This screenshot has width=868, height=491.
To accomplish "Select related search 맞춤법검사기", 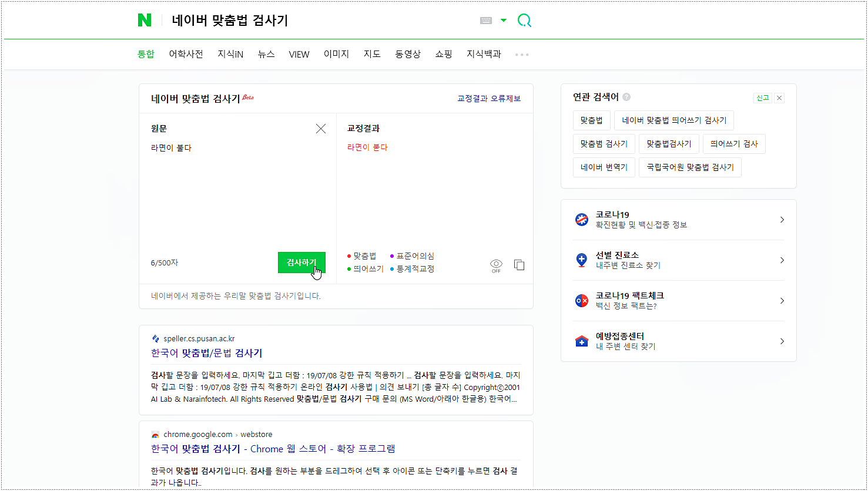I will click(x=669, y=144).
